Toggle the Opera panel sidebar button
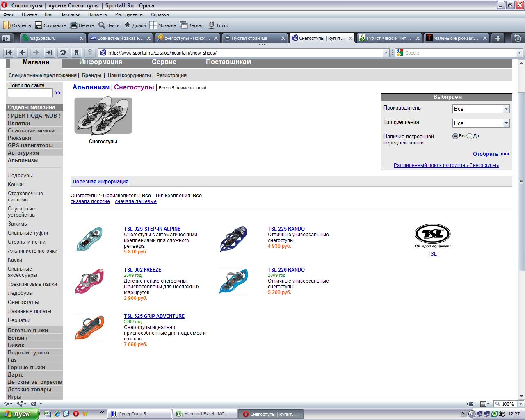This screenshot has width=525, height=420. [x=6, y=38]
